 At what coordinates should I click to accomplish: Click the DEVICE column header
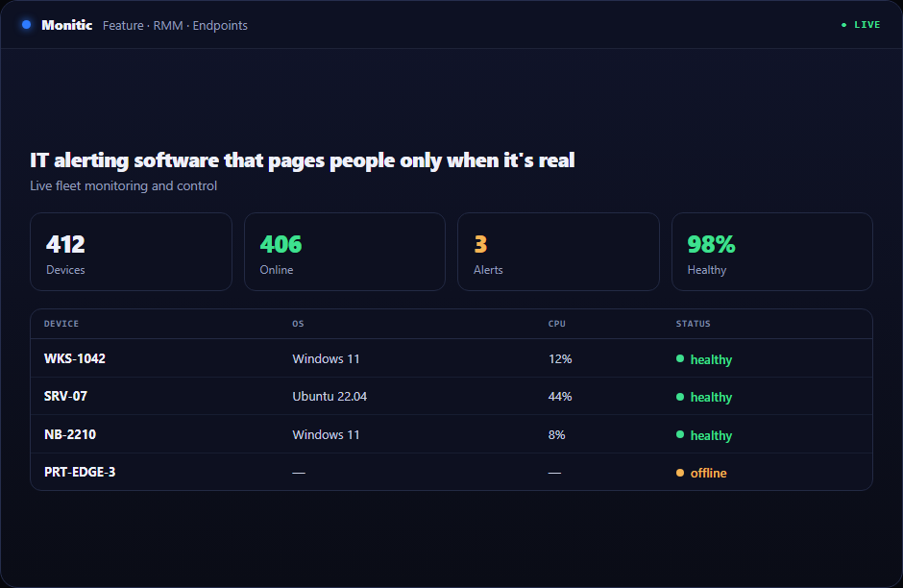tap(61, 324)
